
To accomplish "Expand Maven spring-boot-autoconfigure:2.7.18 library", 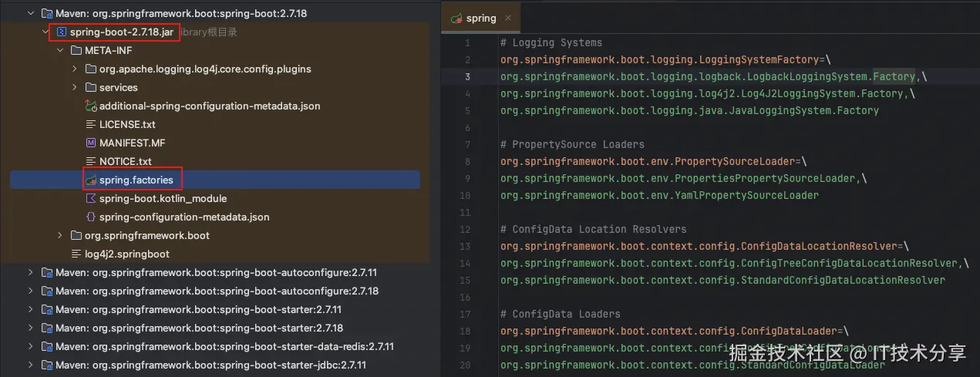I will pyautogui.click(x=31, y=291).
